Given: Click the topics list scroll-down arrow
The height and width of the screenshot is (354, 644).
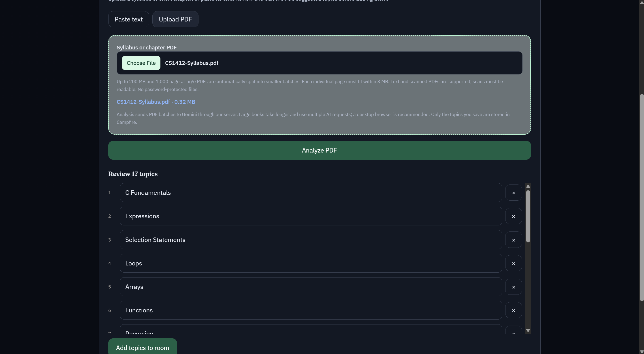Looking at the screenshot, I should click(528, 331).
